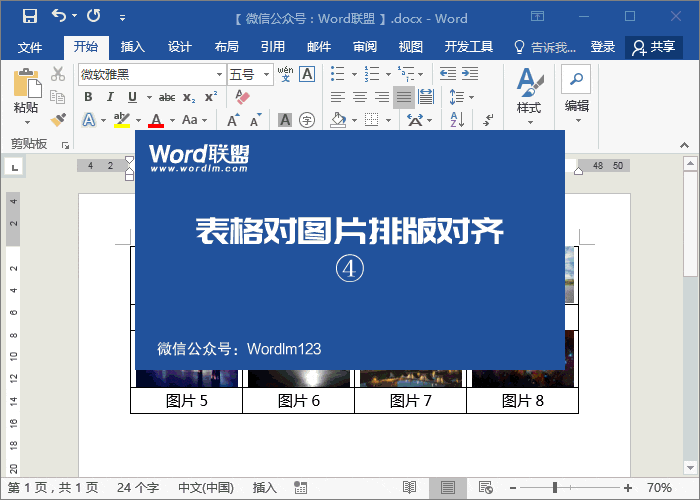Switch to the 邮件 tab
Image resolution: width=700 pixels, height=500 pixels.
click(319, 47)
